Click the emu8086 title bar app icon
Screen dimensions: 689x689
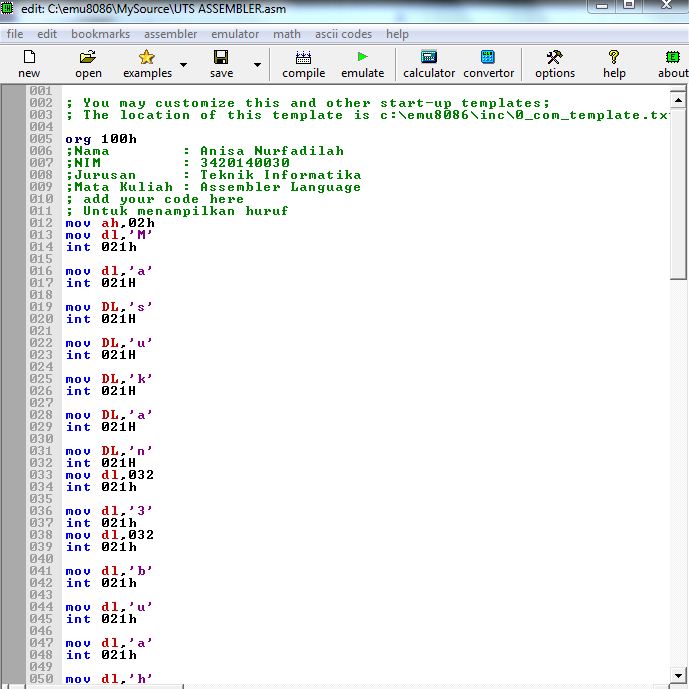[x=7, y=7]
